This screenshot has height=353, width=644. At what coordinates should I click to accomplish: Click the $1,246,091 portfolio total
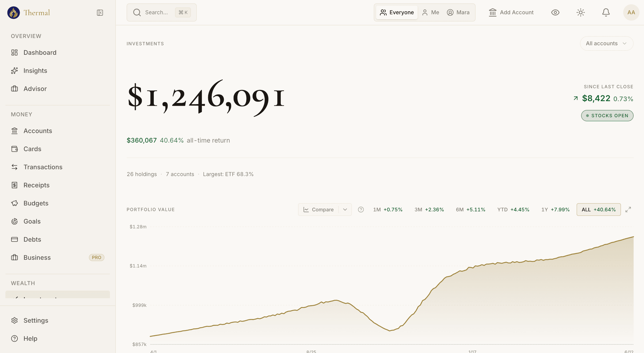206,98
